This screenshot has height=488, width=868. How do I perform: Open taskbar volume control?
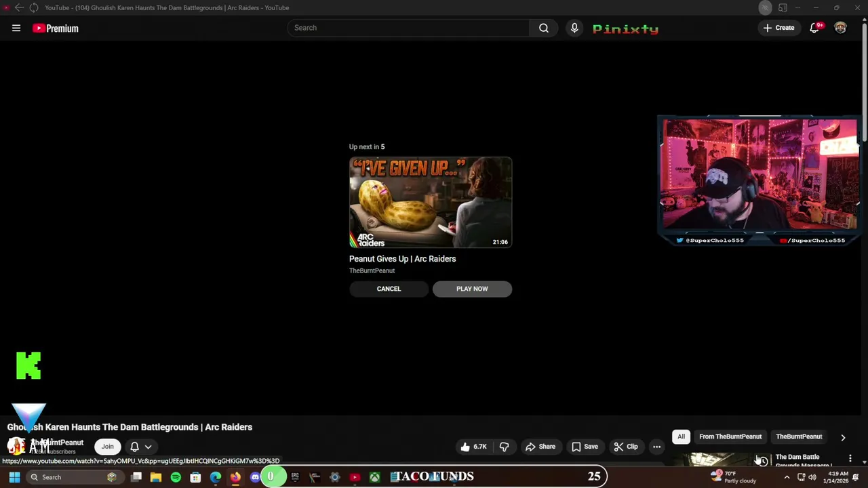coord(812,477)
